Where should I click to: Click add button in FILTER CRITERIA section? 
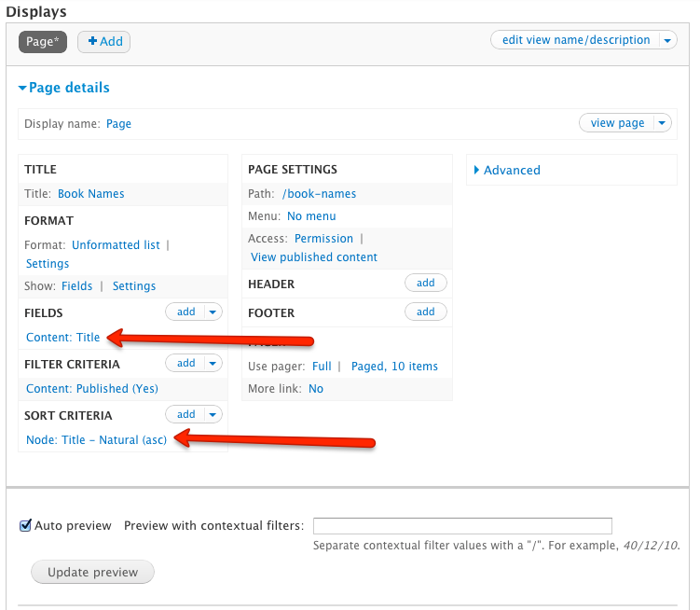(185, 363)
